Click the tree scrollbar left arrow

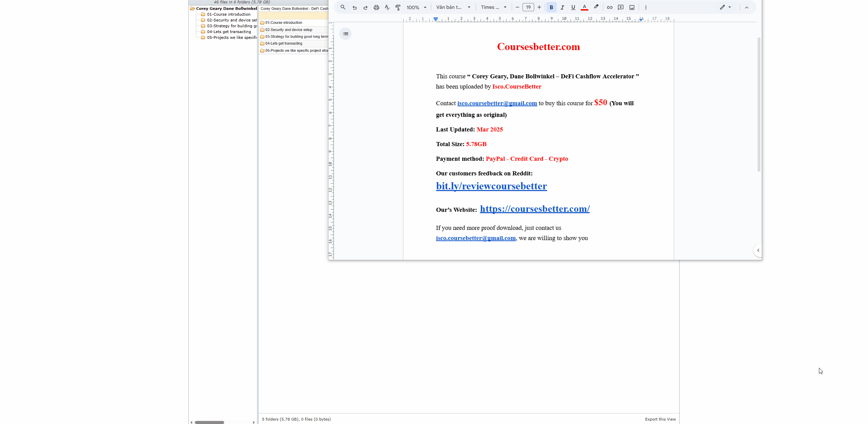coord(191,422)
